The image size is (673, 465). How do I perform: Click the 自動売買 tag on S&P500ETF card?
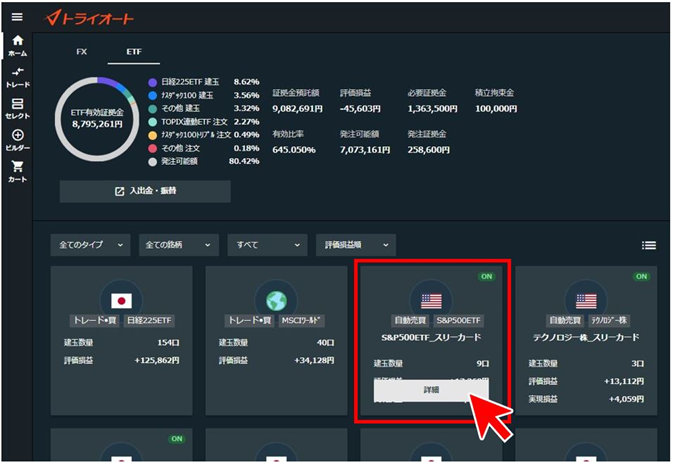click(x=410, y=320)
